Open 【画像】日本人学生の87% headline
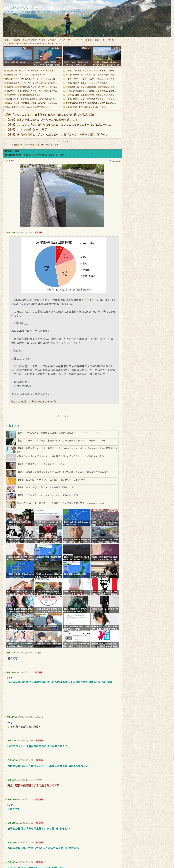 coord(42,120)
